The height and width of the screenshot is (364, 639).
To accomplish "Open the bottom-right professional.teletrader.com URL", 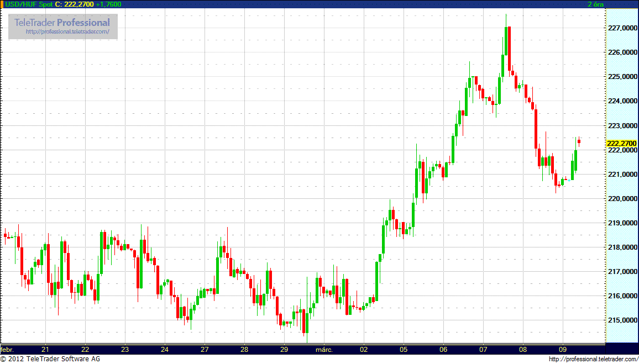I will tap(593, 360).
